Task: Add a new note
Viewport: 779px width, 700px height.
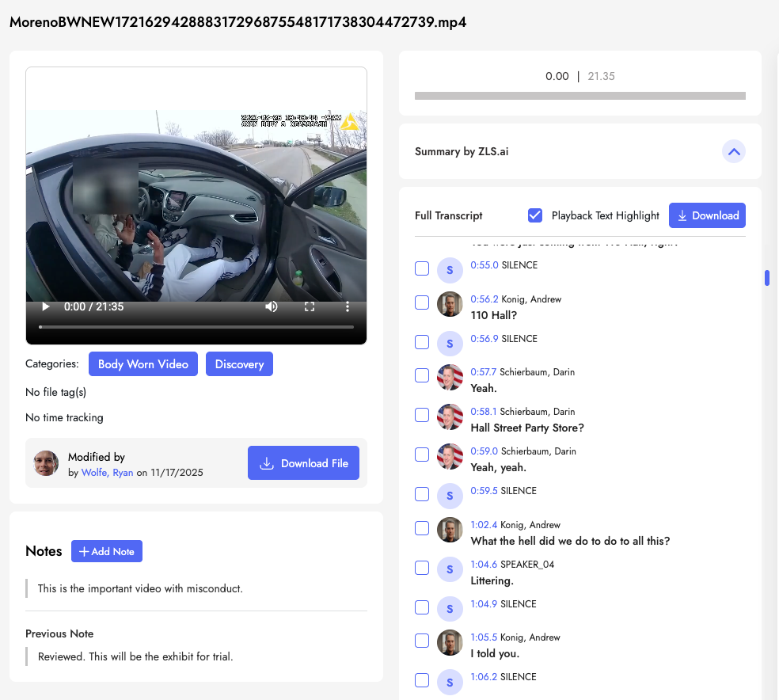Action: tap(107, 551)
